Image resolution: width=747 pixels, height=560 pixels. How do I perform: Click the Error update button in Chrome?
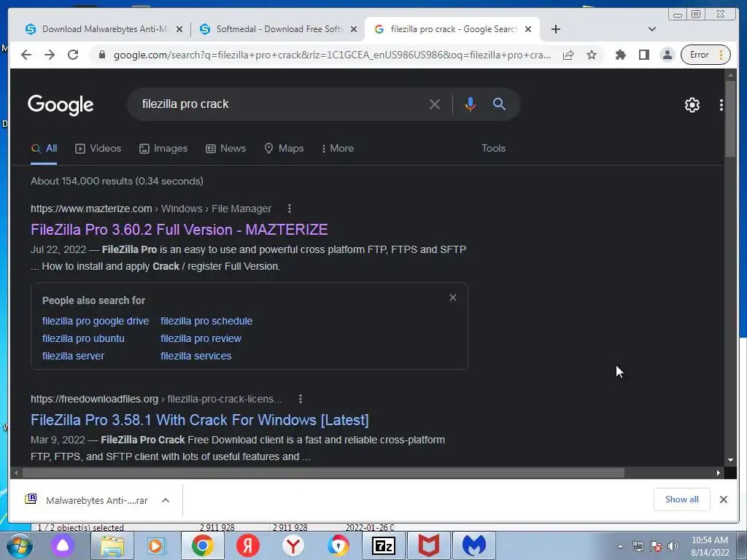(705, 55)
